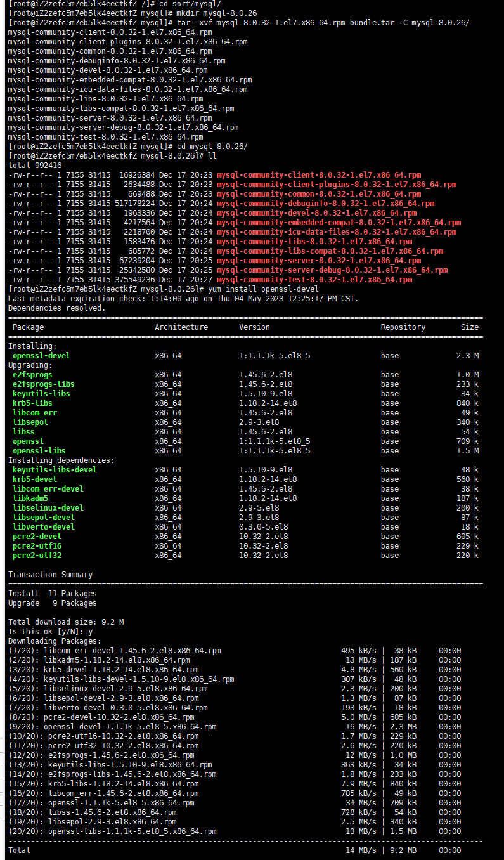Click the red mysql-community-test rpm filename
The height and width of the screenshot is (860, 504).
click(x=314, y=280)
